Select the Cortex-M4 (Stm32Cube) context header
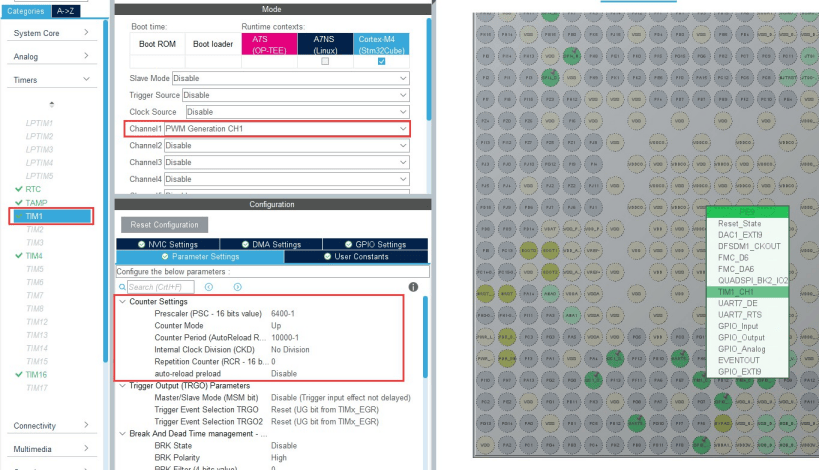This screenshot has height=470, width=820. pos(382,44)
